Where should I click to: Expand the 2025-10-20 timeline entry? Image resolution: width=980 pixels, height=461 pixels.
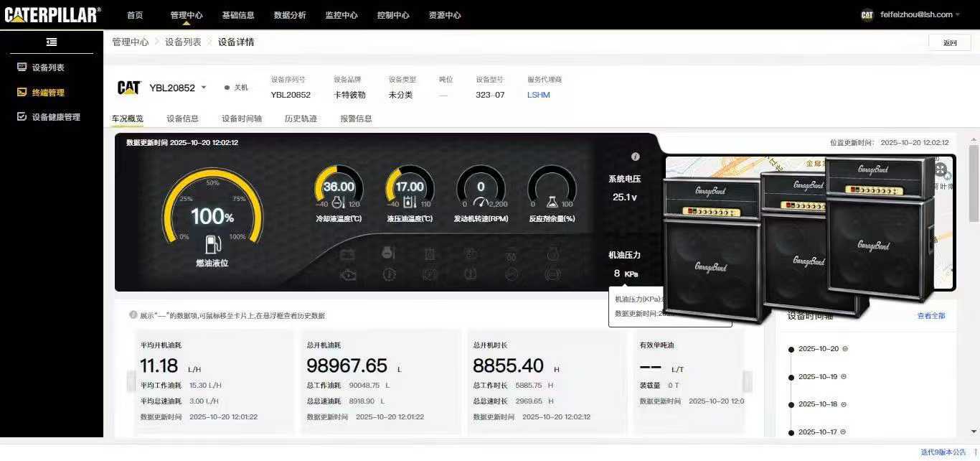tap(844, 349)
